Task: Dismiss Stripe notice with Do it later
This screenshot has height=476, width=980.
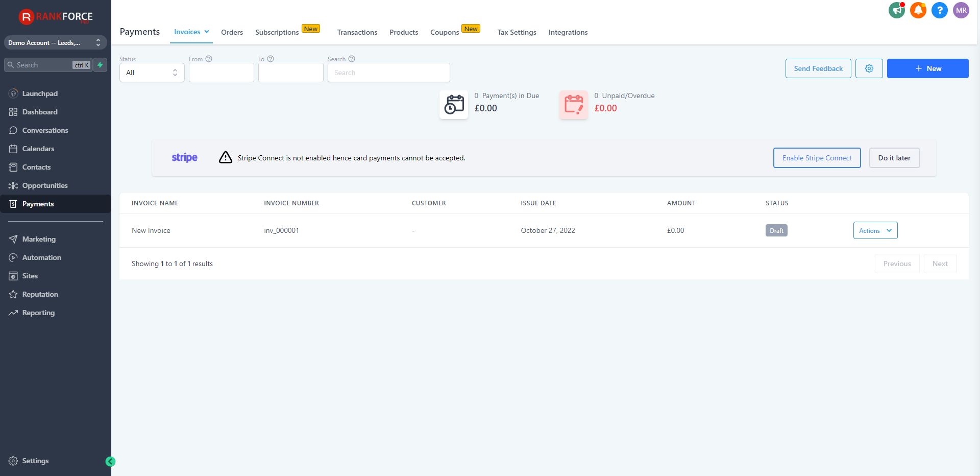Action: pyautogui.click(x=894, y=158)
